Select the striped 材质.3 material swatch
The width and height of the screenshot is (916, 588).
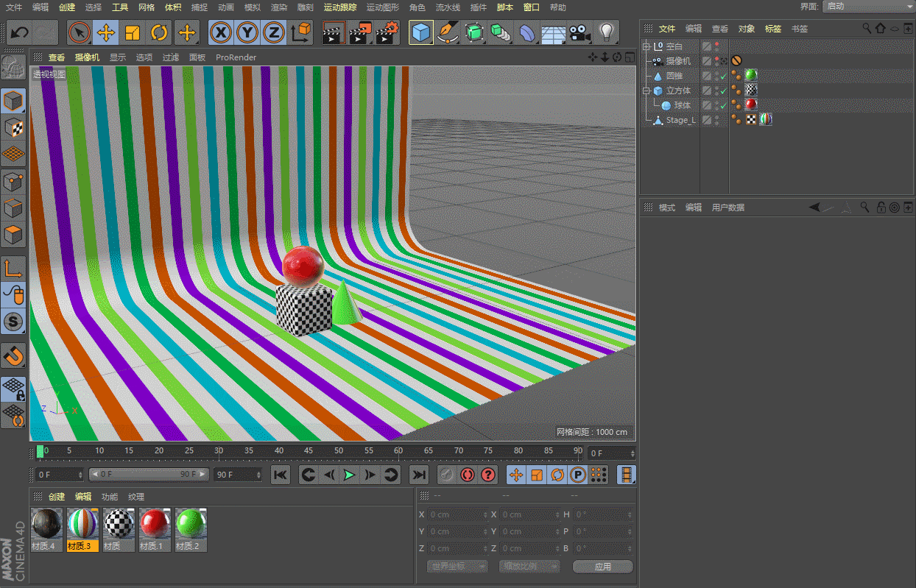pyautogui.click(x=82, y=524)
